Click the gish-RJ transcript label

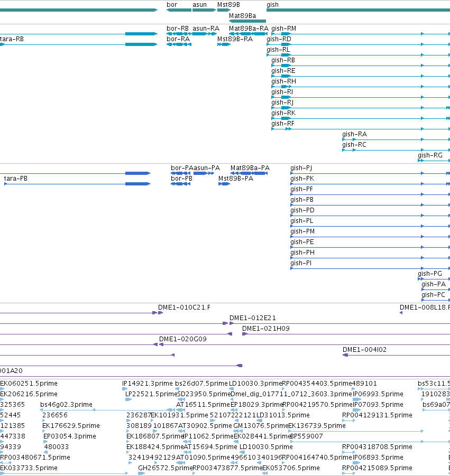[x=282, y=102]
